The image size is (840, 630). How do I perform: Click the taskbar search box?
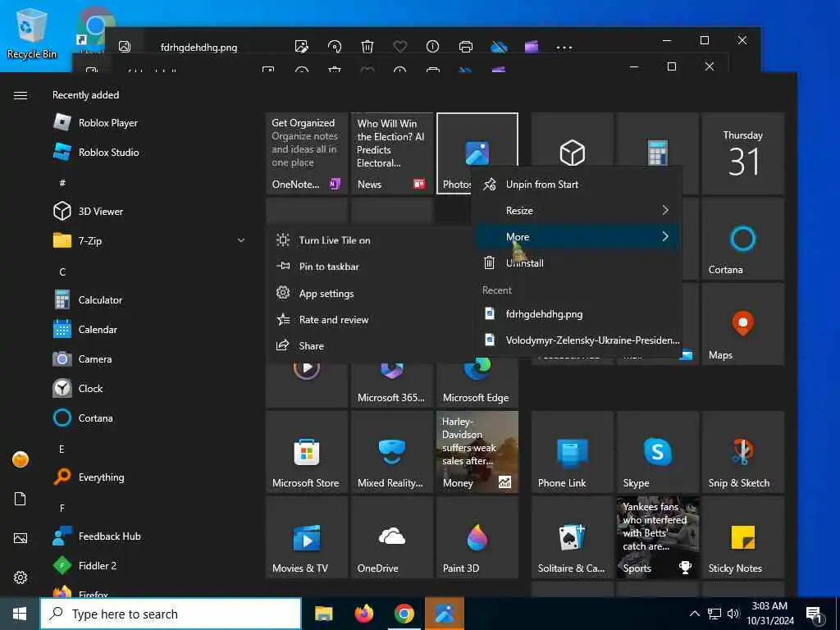click(171, 614)
